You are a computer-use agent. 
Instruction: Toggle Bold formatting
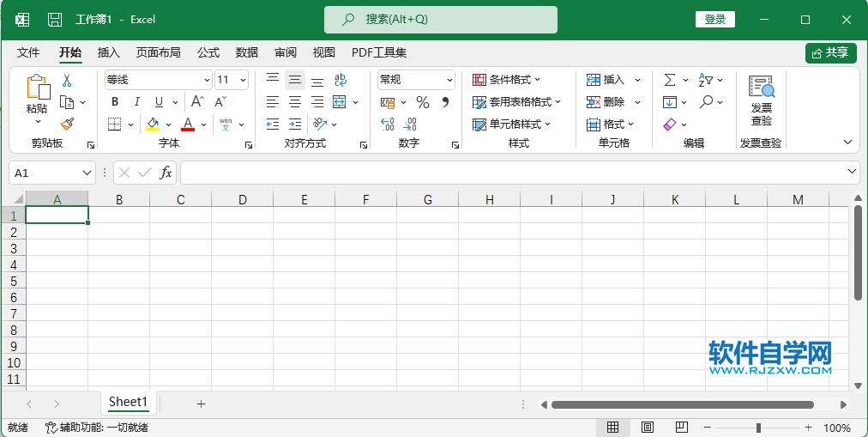click(x=115, y=102)
